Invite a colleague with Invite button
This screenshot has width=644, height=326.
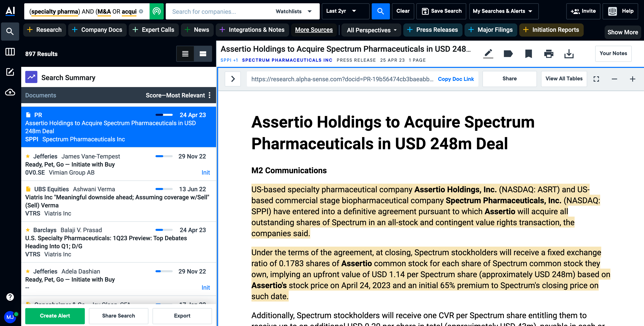coord(583,11)
